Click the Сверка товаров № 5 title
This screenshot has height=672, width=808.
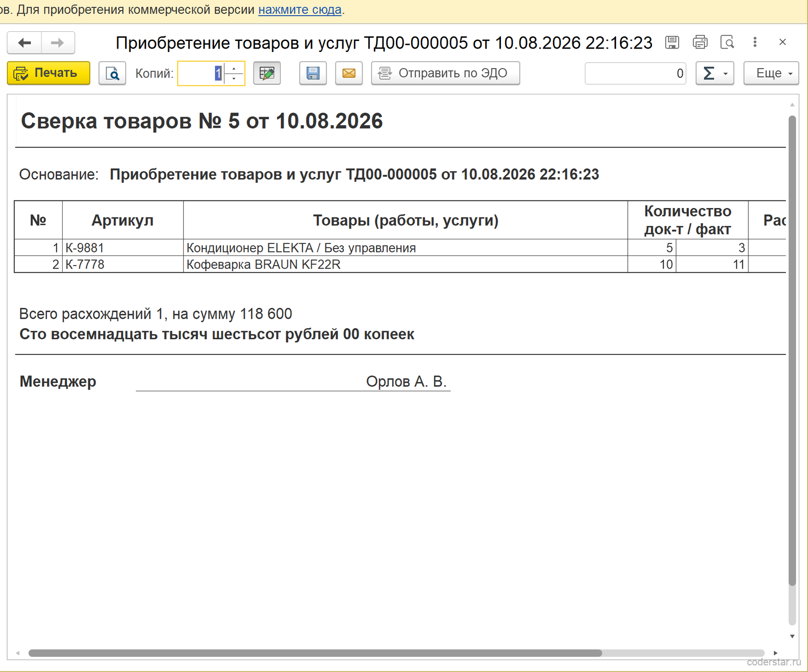coord(202,121)
